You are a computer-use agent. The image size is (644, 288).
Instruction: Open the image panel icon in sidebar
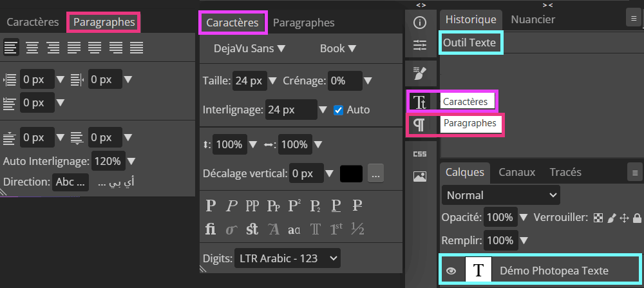[x=420, y=177]
